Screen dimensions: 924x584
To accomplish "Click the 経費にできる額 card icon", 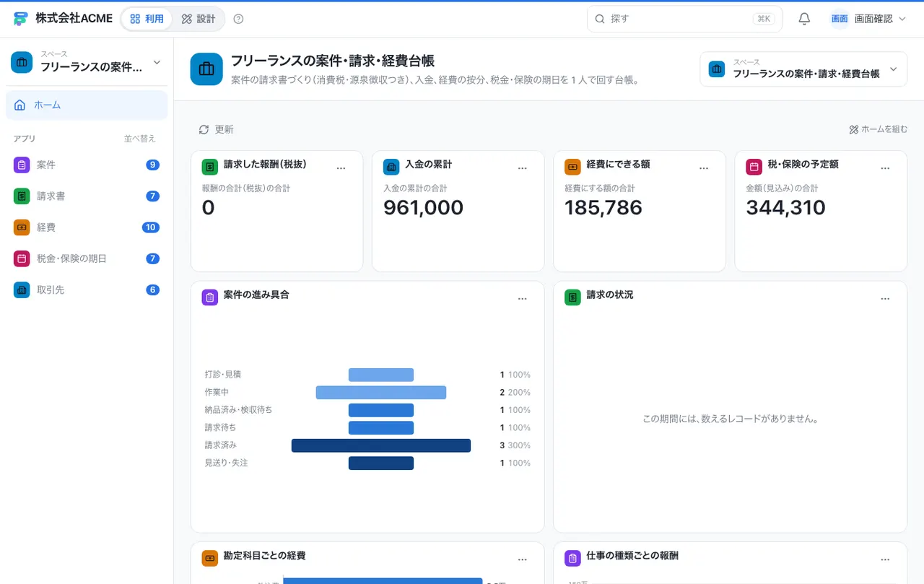I will tap(572, 167).
